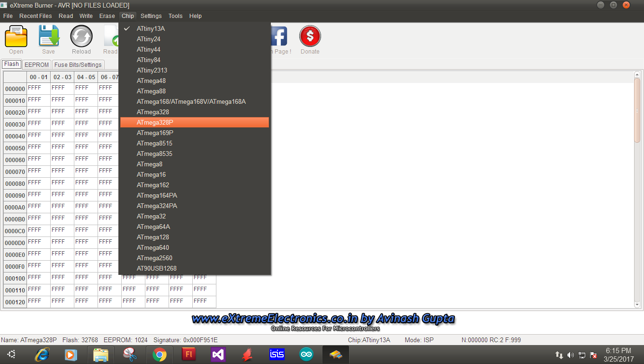
Task: Switch to the Fuse Bits/Settings tab
Action: point(78,65)
